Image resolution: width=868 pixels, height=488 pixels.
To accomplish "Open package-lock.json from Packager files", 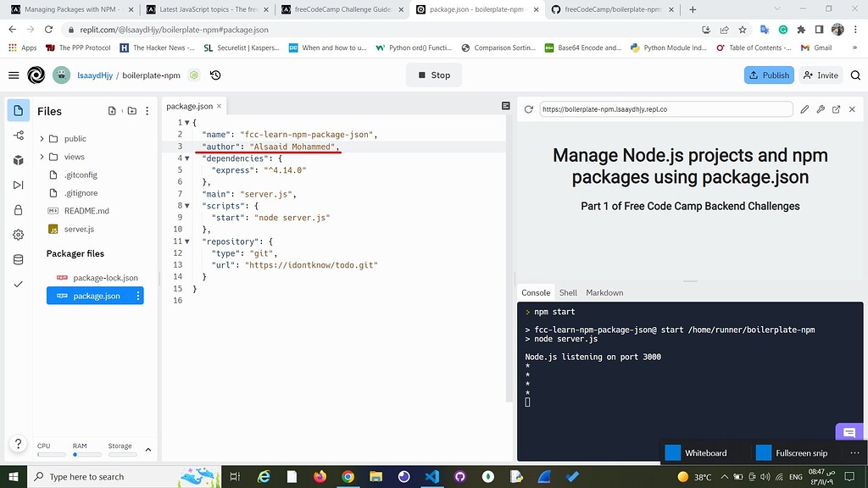I will (x=105, y=277).
